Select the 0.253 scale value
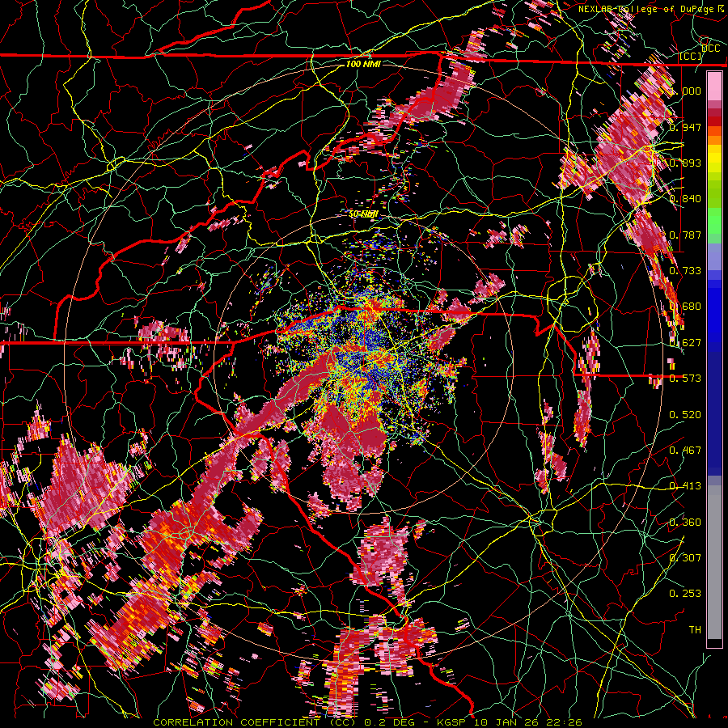This screenshot has height=728, width=728. point(686,594)
